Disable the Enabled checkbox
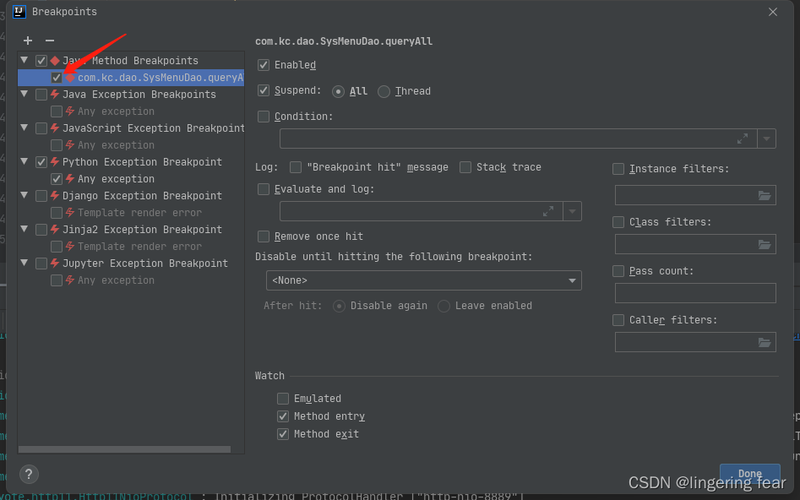Viewport: 800px width, 500px height. (264, 65)
